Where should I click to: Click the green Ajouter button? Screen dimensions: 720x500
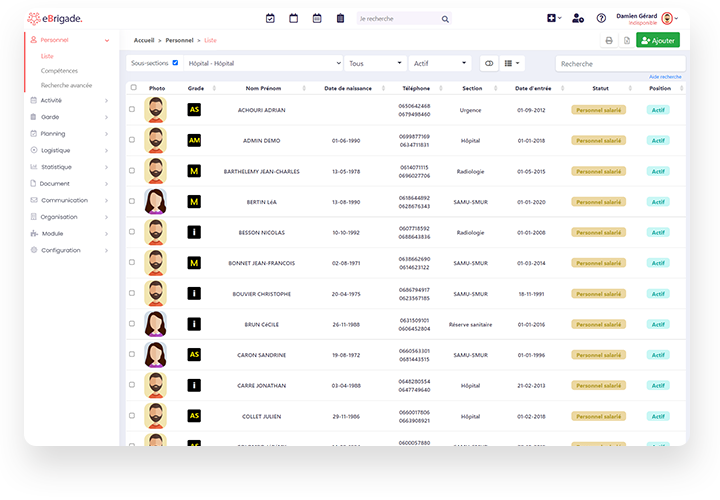click(658, 40)
